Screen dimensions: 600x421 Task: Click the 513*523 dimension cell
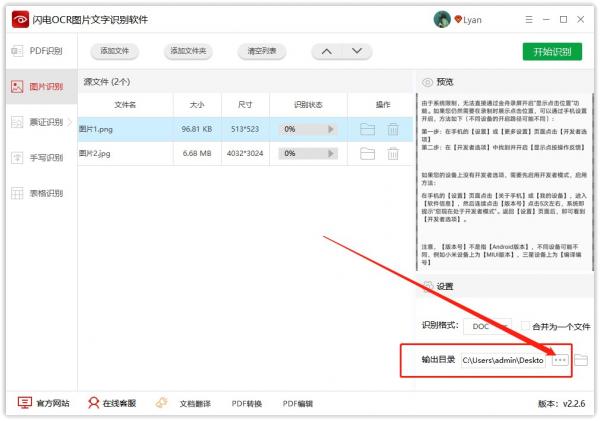tap(245, 129)
